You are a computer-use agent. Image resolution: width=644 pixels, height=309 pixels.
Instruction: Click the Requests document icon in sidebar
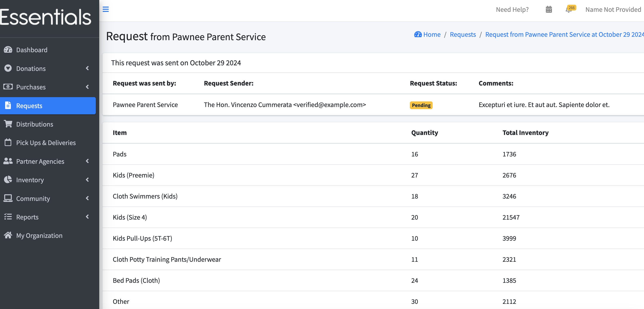[8, 106]
